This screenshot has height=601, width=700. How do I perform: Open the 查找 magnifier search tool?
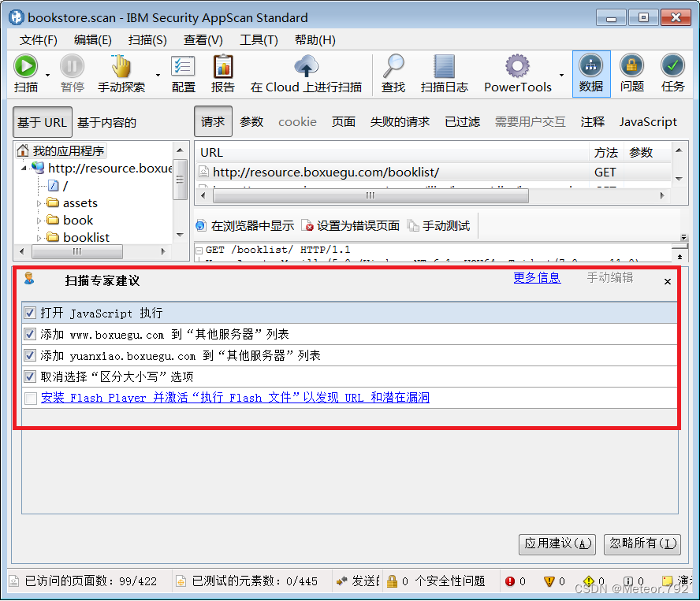[393, 66]
